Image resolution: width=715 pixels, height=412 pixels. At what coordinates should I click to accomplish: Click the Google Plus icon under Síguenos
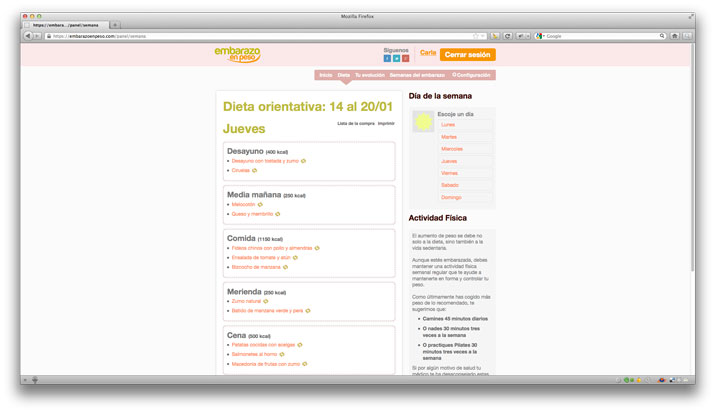[405, 58]
